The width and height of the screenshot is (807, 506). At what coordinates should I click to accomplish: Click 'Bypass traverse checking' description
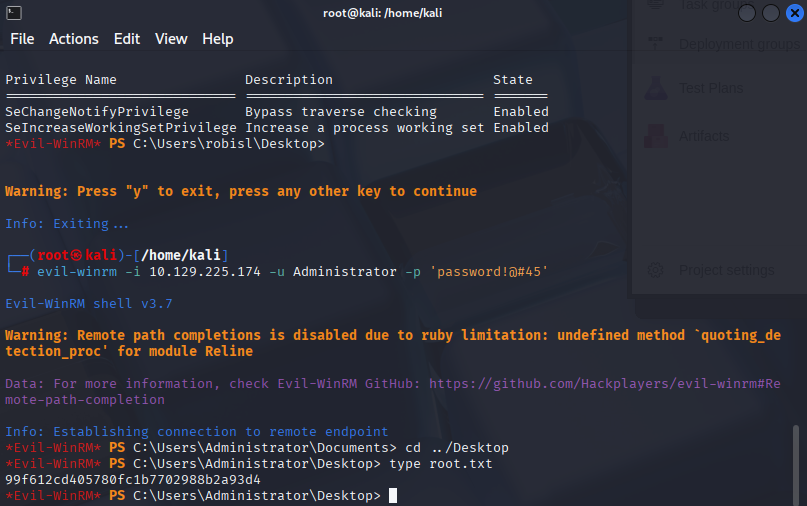pyautogui.click(x=341, y=112)
